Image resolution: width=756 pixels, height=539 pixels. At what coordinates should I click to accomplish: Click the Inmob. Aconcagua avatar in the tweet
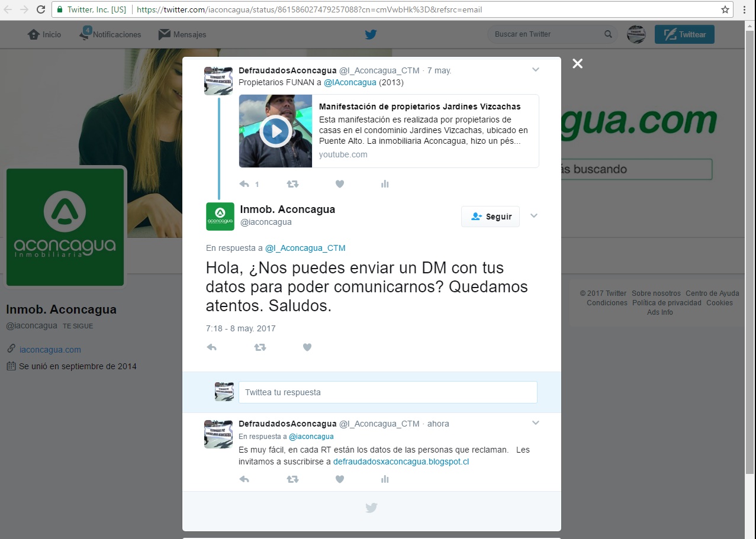pos(220,216)
